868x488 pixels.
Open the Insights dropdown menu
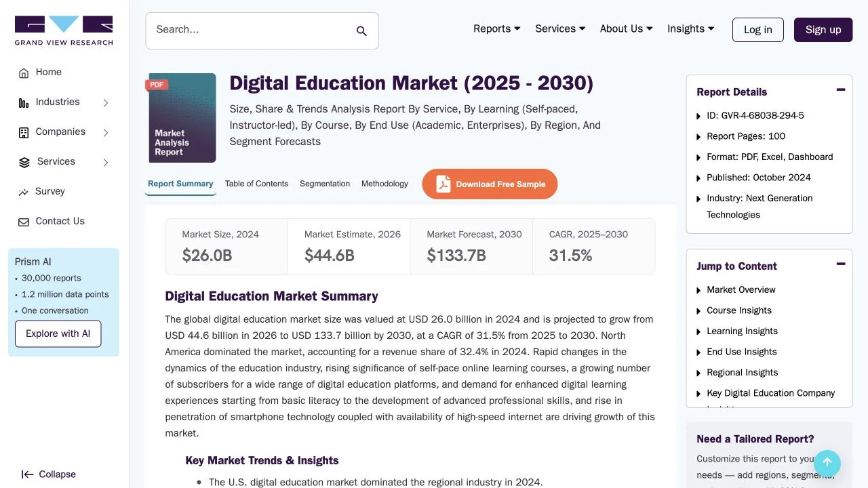pos(690,29)
